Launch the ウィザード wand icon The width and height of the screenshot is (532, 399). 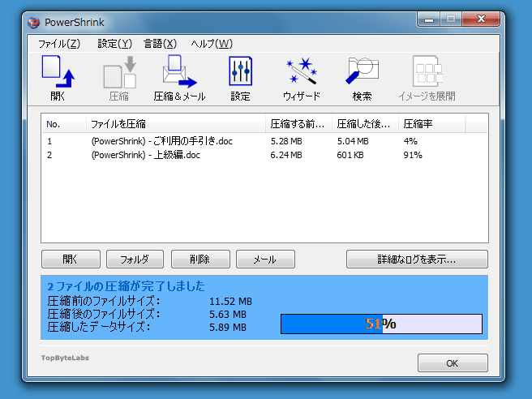point(302,78)
